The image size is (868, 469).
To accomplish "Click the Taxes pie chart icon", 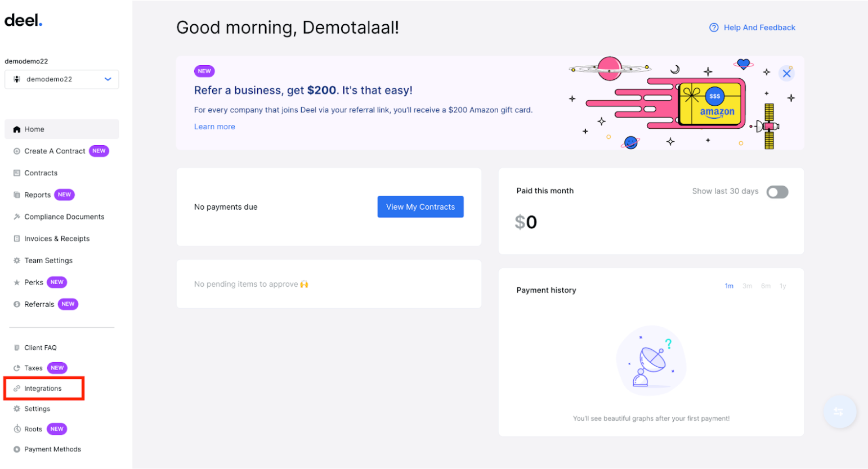I will [x=17, y=368].
